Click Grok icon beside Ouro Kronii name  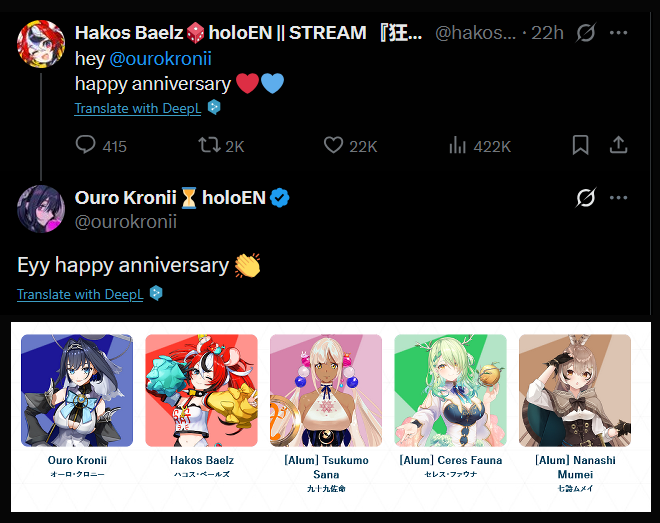(x=587, y=198)
